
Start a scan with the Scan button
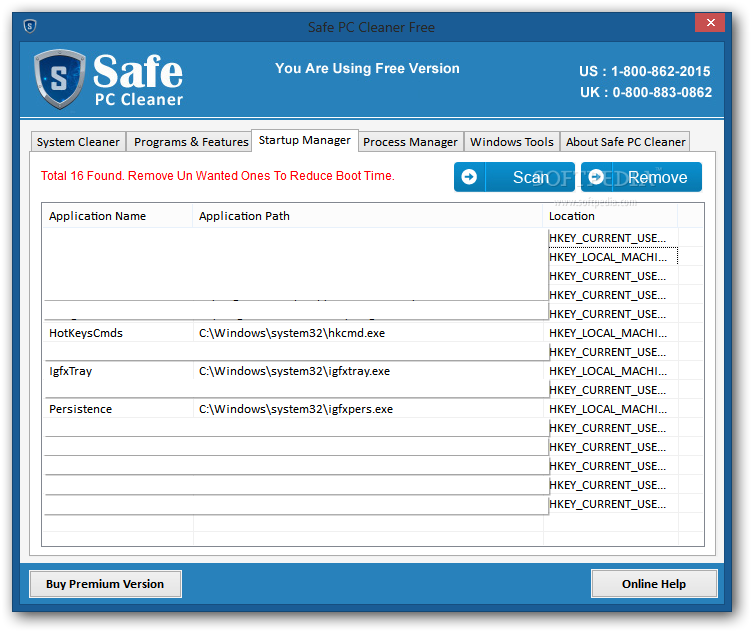[514, 177]
